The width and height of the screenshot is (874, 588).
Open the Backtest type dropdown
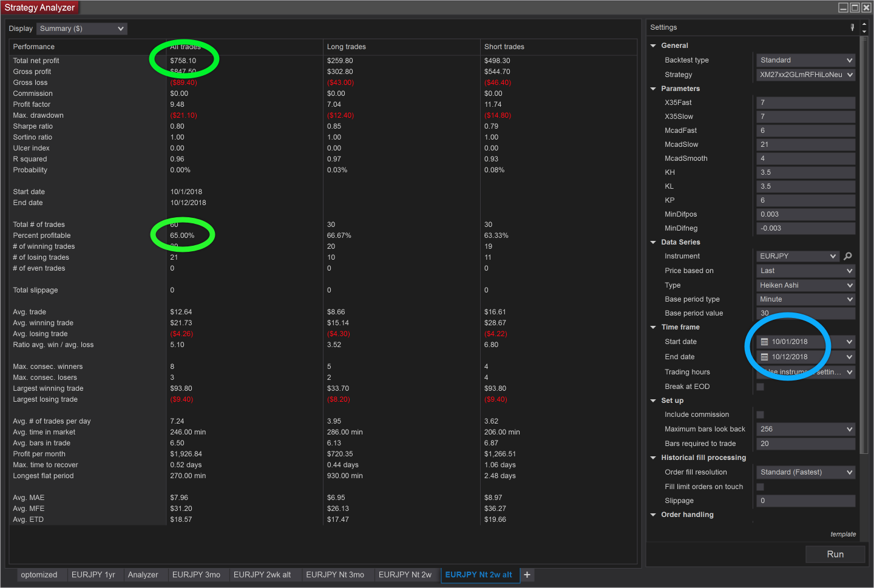(806, 60)
